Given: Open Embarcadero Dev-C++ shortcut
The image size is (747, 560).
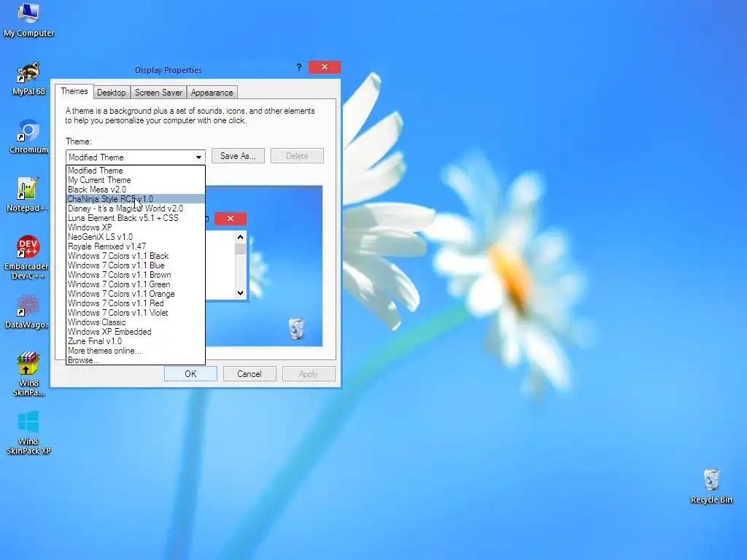Looking at the screenshot, I should tap(27, 257).
